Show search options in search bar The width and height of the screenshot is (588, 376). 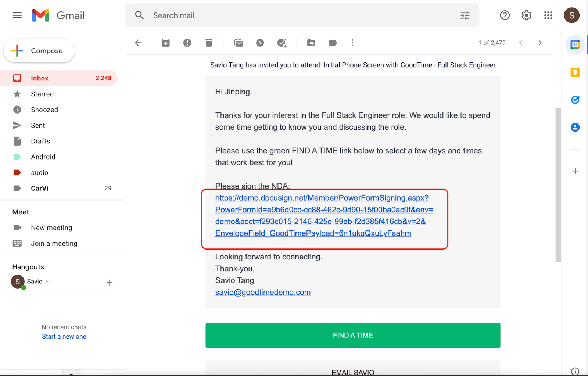(465, 15)
